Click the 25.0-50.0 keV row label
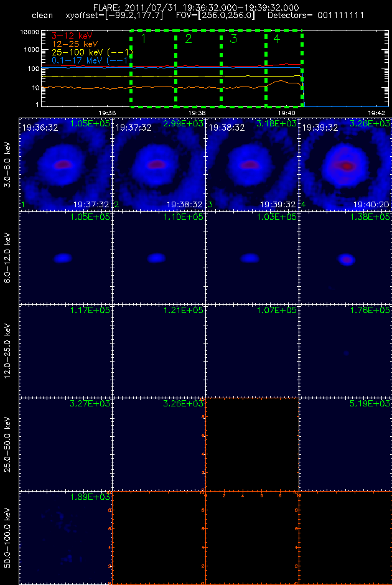This screenshot has height=585, width=392. click(9, 445)
